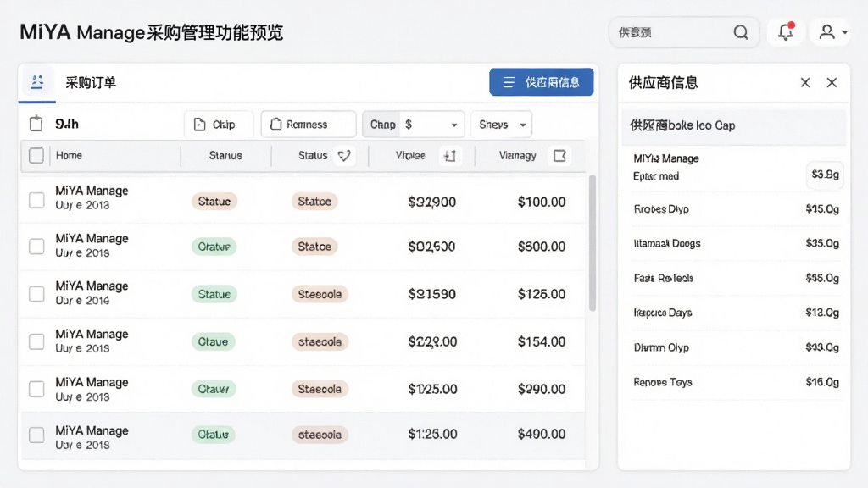Select the Frobes Dlyp supplier row
The width and height of the screenshot is (868, 488).
(x=736, y=209)
